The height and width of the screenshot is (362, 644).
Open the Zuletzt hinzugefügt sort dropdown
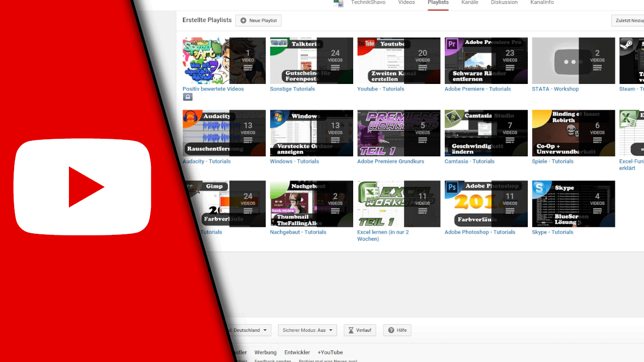(627, 21)
